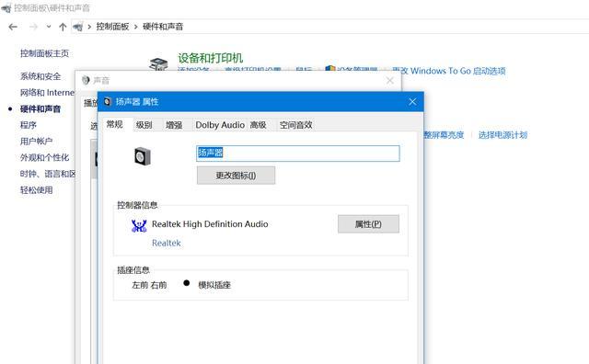Go up one level with up arrow
This screenshot has width=589, height=364.
tap(63, 27)
